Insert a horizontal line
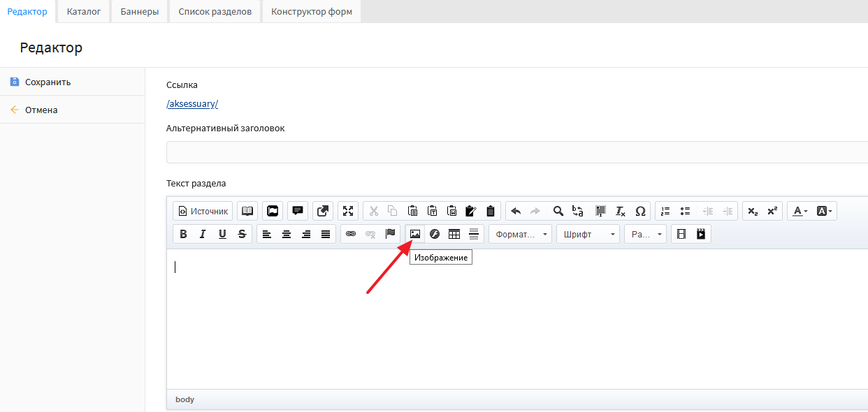This screenshot has width=868, height=412. click(474, 234)
